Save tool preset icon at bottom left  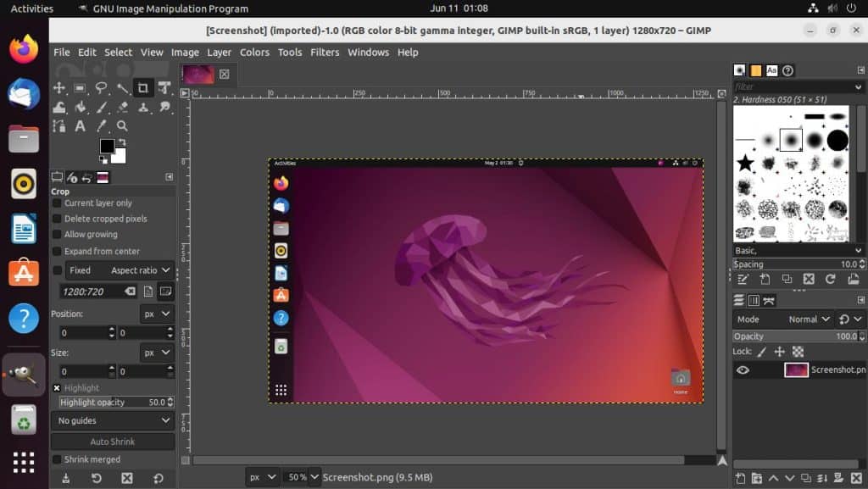[66, 479]
